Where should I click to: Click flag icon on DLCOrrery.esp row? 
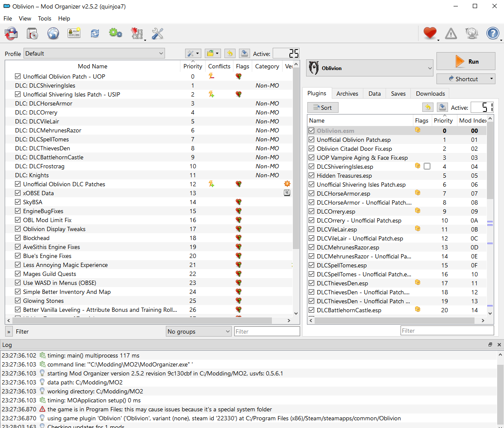(x=418, y=211)
